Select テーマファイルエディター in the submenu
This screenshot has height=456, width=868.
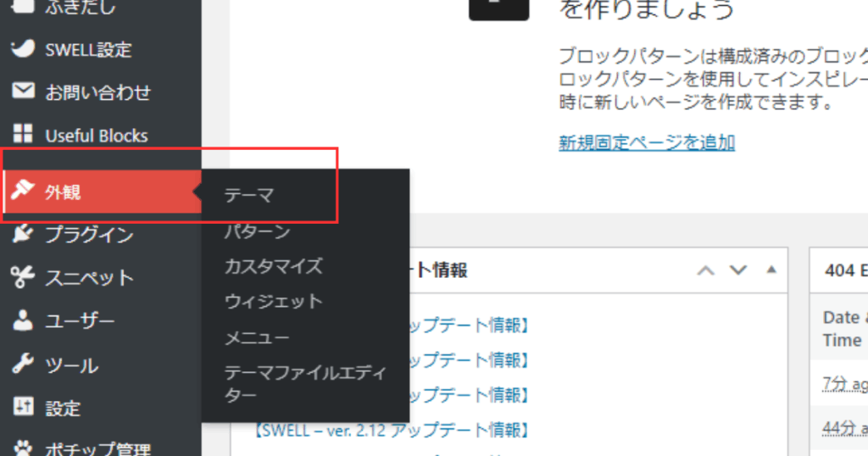305,384
